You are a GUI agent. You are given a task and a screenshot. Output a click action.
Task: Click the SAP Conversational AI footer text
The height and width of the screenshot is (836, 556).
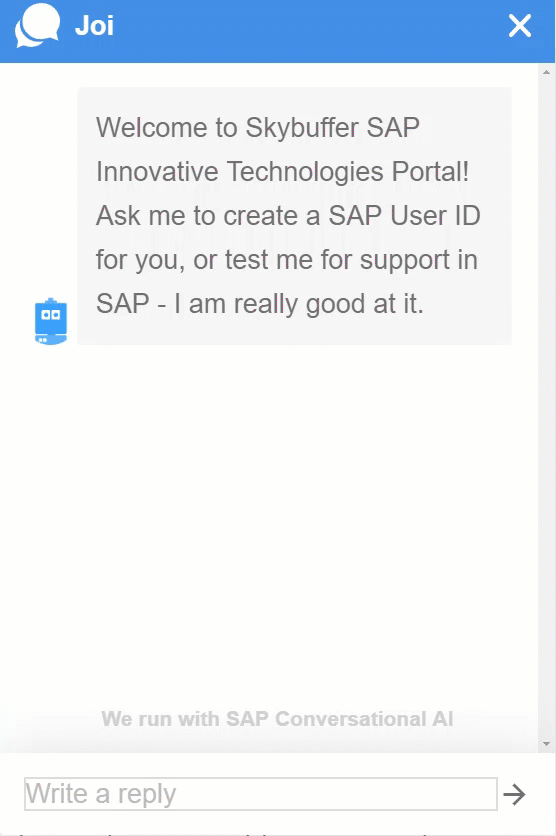(277, 719)
